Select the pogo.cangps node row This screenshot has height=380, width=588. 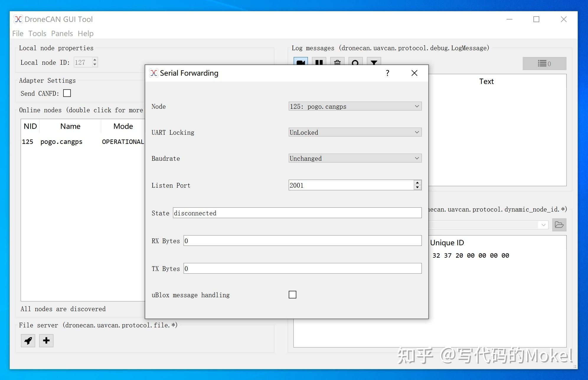(62, 142)
